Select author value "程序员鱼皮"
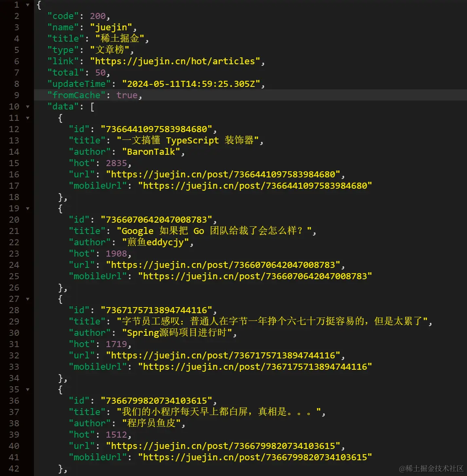The image size is (467, 476). [x=152, y=423]
